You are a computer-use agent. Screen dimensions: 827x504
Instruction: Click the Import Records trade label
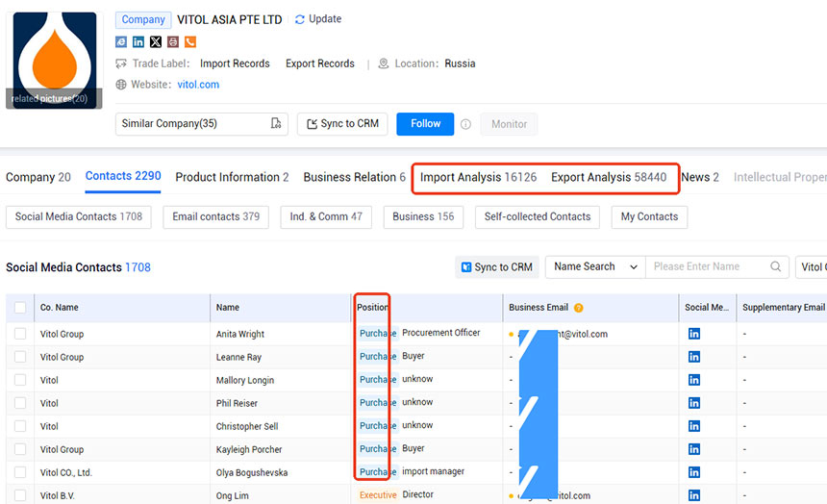click(x=235, y=63)
